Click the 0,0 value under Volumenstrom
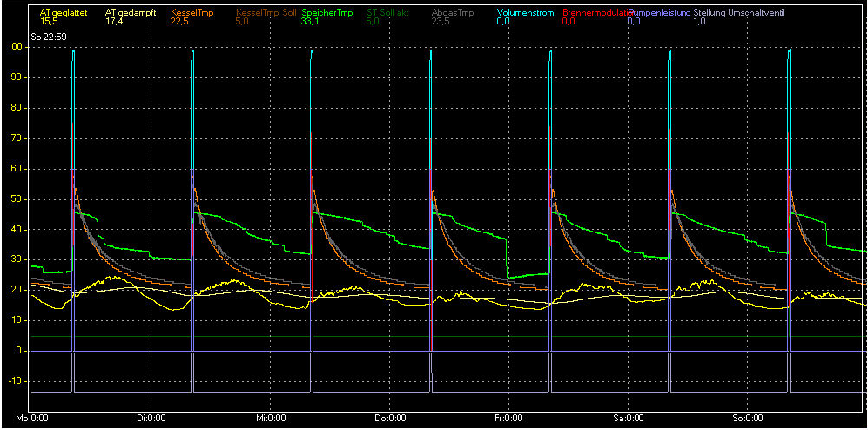868x430 pixels. tap(502, 21)
